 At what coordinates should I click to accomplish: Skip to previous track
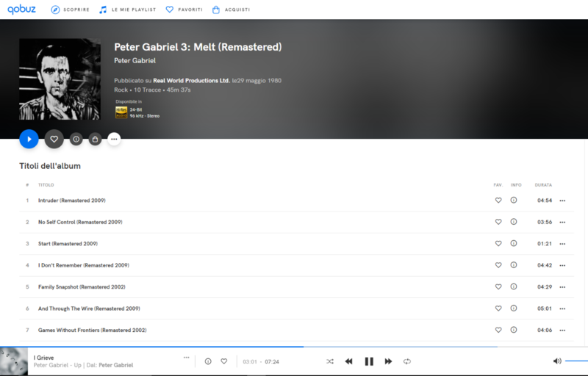348,361
